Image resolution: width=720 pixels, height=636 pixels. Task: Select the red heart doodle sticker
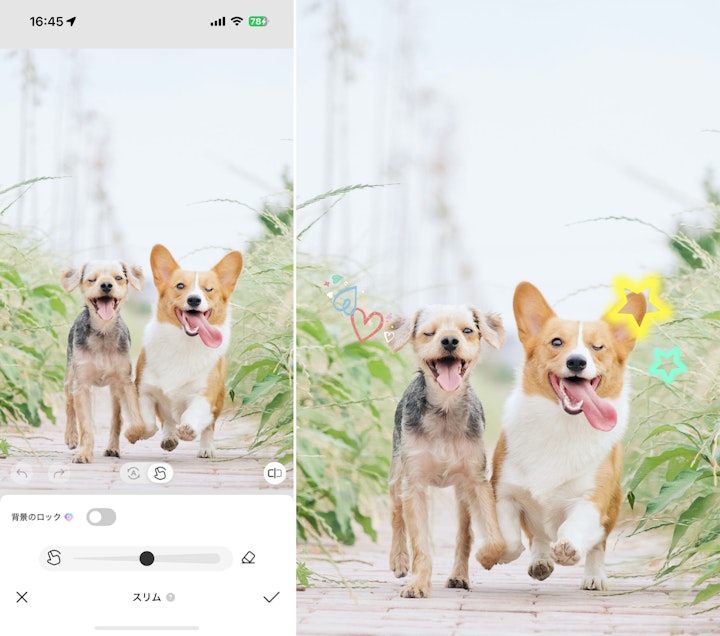click(x=366, y=324)
